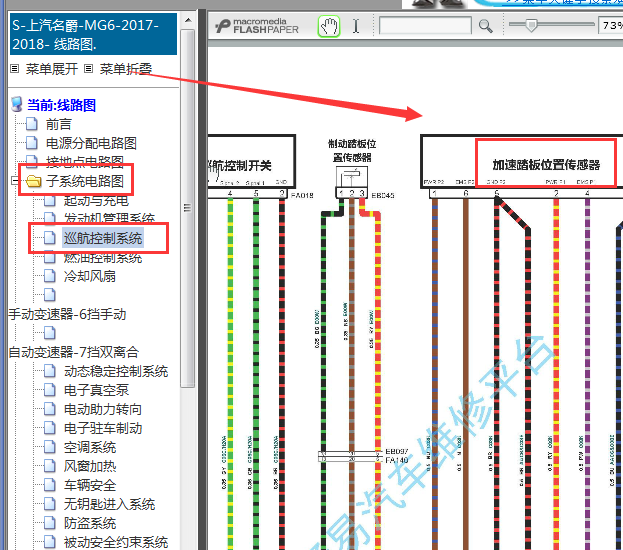Open the 车辆安全 tree item

(x=90, y=485)
